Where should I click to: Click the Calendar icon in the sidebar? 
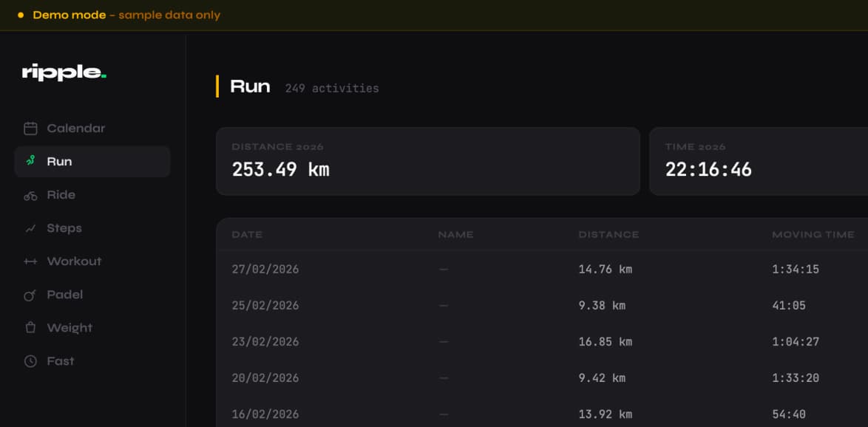tap(30, 129)
